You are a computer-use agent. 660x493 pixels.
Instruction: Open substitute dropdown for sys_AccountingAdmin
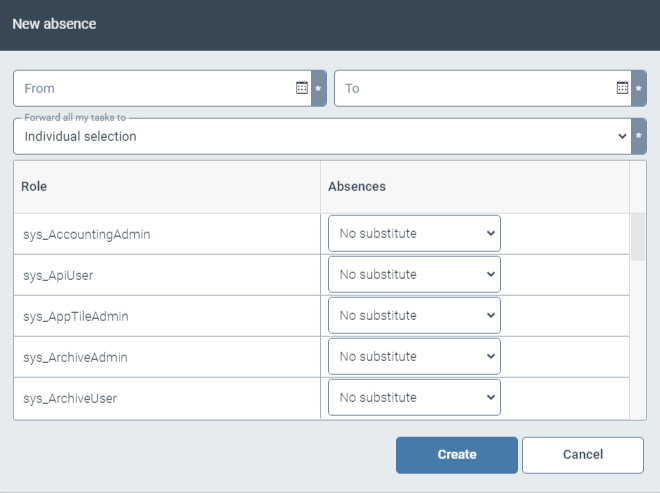[414, 234]
